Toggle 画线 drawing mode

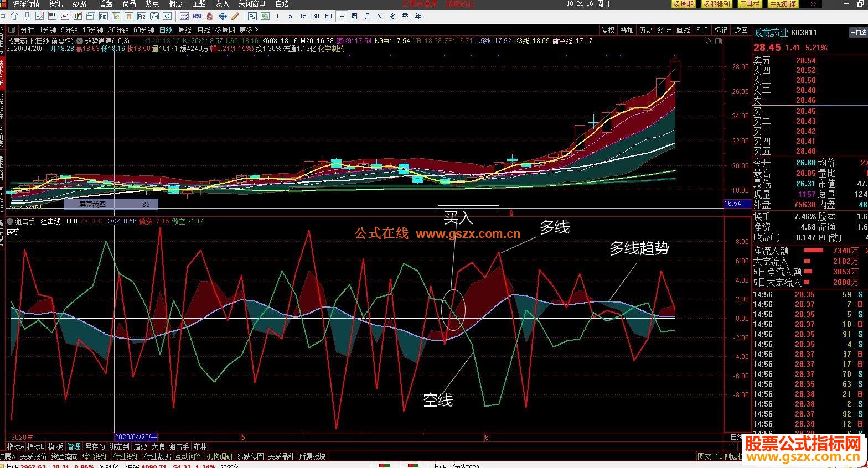point(684,30)
